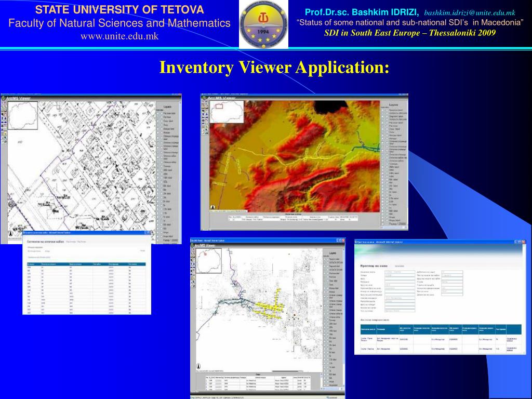532x399 pixels.
Task: Click the overview map thumbnail in bottom-center viewer
Action: coord(209,261)
